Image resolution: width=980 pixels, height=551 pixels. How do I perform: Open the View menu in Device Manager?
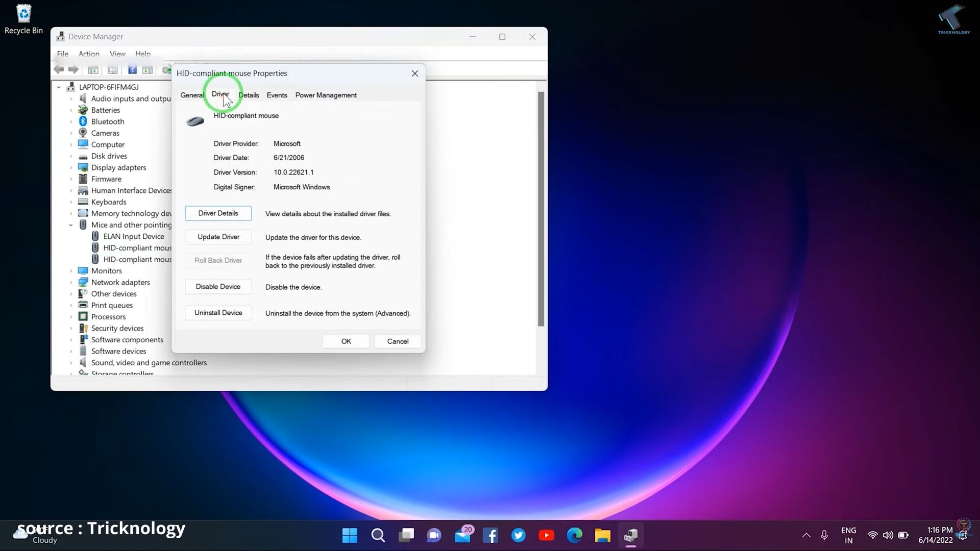tap(117, 54)
